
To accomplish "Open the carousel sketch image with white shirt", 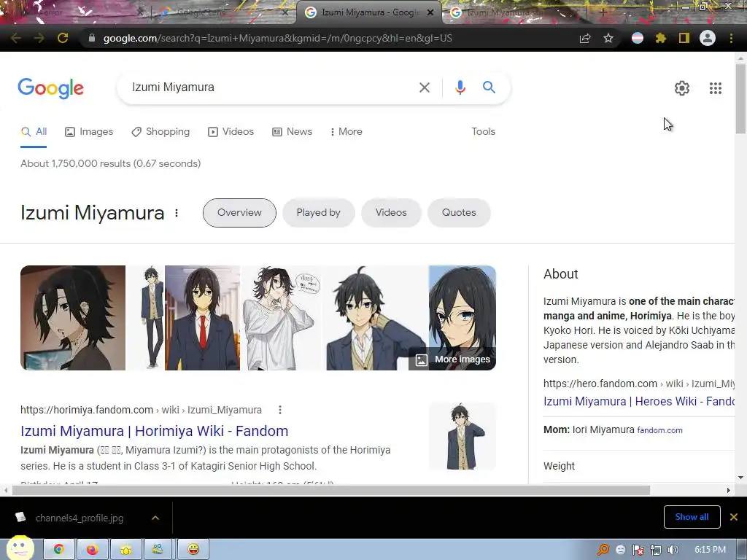I will (x=282, y=318).
